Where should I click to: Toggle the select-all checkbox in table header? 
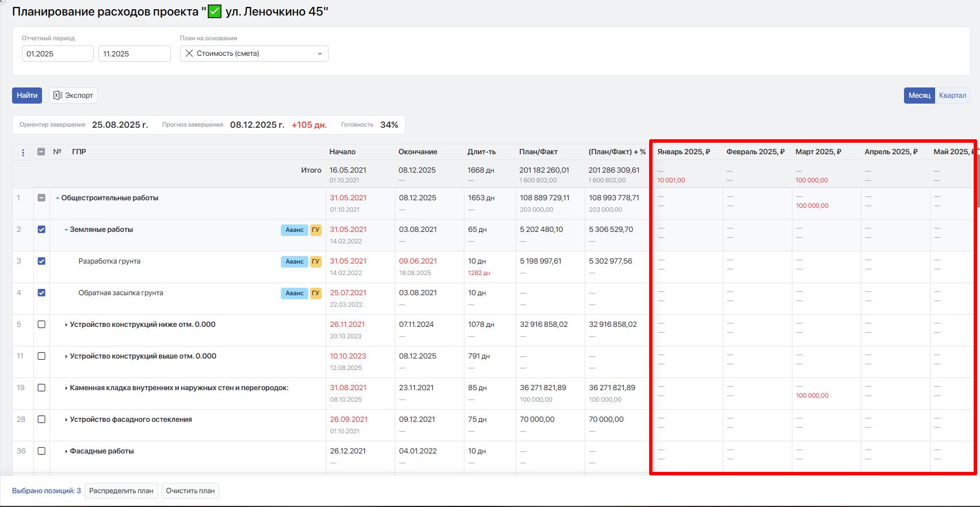pos(41,152)
